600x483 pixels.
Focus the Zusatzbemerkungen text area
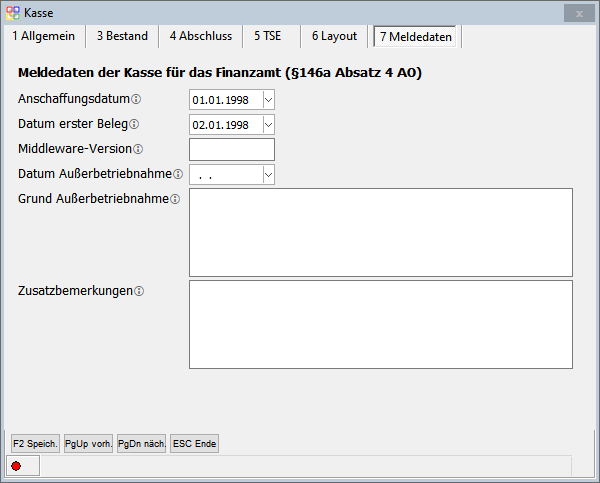coord(380,324)
